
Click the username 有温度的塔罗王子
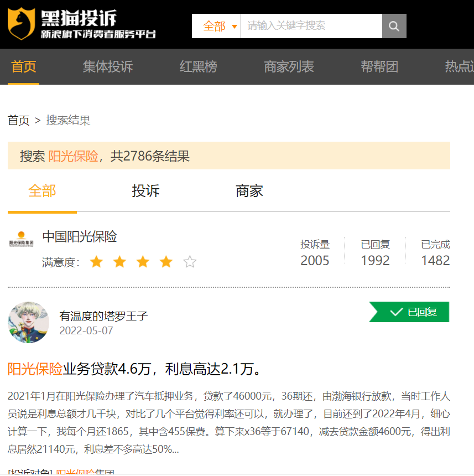tap(103, 316)
